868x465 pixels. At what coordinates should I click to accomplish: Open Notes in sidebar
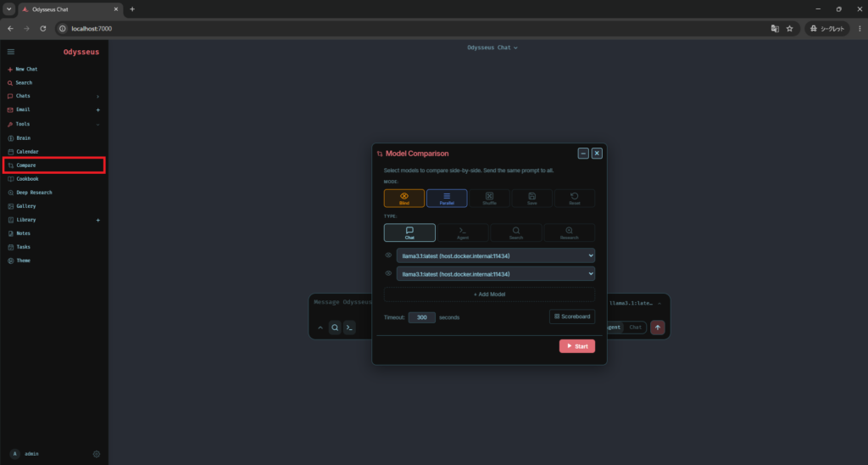coord(23,233)
